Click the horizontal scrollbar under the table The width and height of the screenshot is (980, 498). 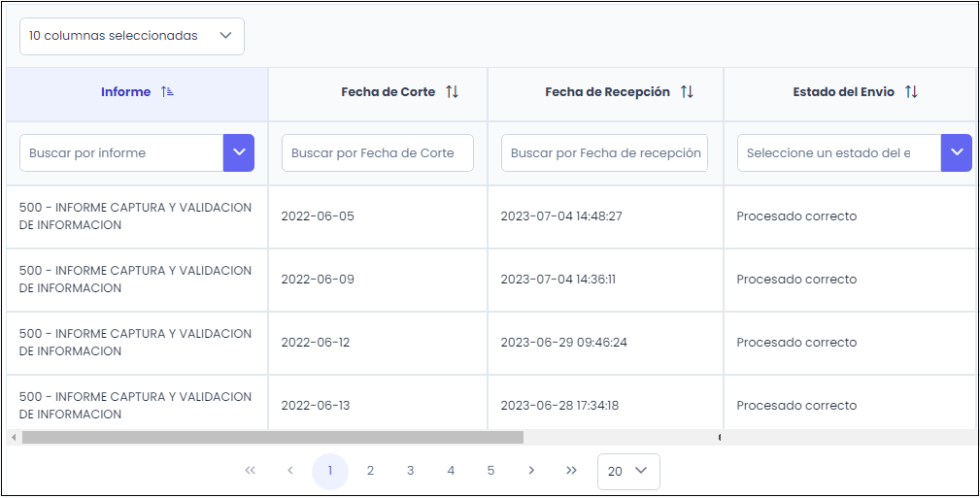[272, 438]
